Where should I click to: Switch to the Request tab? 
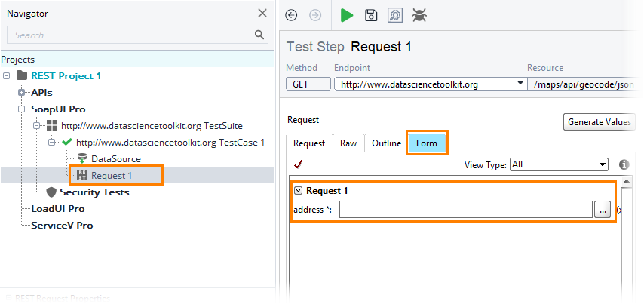click(309, 143)
